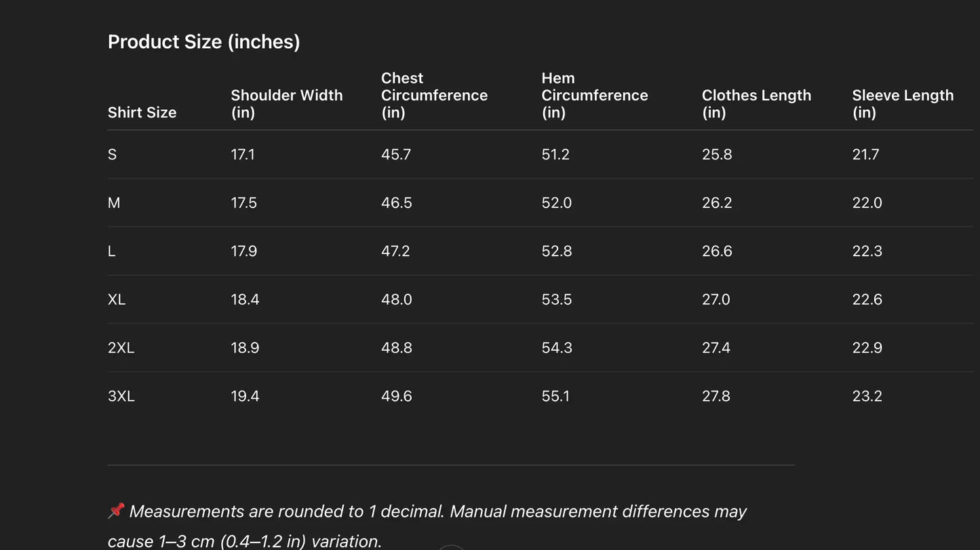Click the 19.4 shoulder width value

tap(245, 396)
